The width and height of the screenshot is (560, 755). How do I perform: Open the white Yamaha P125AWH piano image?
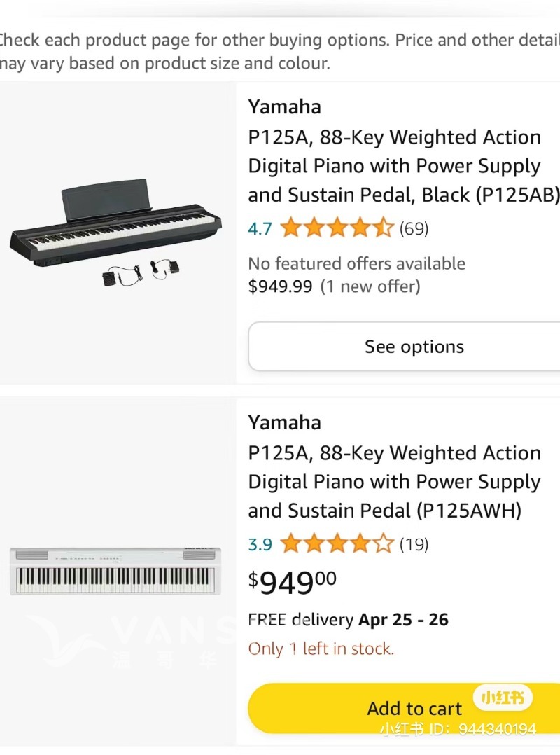tap(115, 570)
